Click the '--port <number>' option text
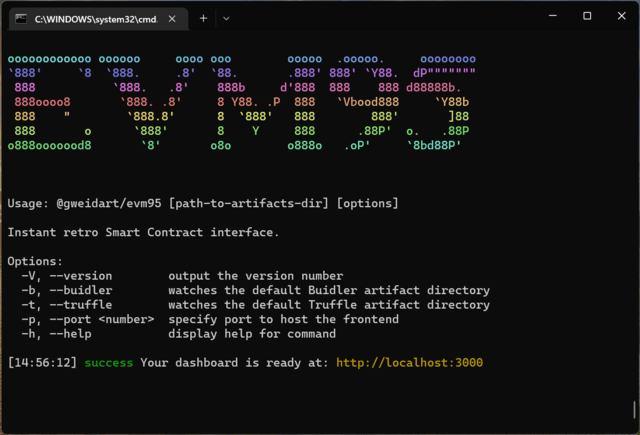 pyautogui.click(x=98, y=319)
